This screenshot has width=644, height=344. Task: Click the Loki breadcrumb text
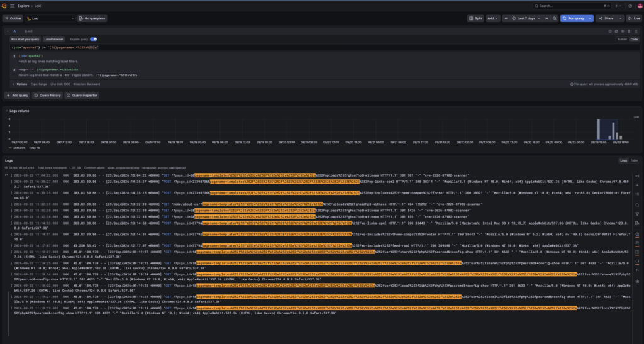pyautogui.click(x=37, y=6)
